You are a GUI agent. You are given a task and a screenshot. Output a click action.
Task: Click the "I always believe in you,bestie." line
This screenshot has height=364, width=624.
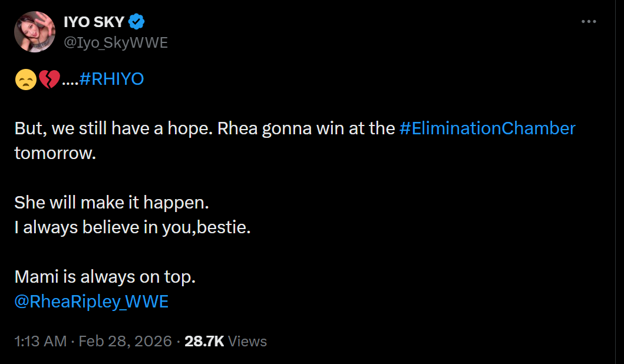point(133,227)
